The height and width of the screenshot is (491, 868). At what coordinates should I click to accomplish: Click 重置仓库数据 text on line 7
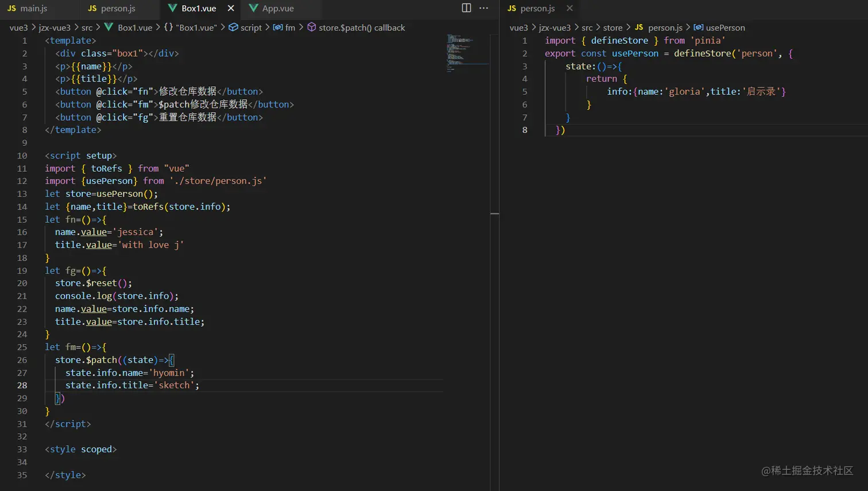point(188,117)
